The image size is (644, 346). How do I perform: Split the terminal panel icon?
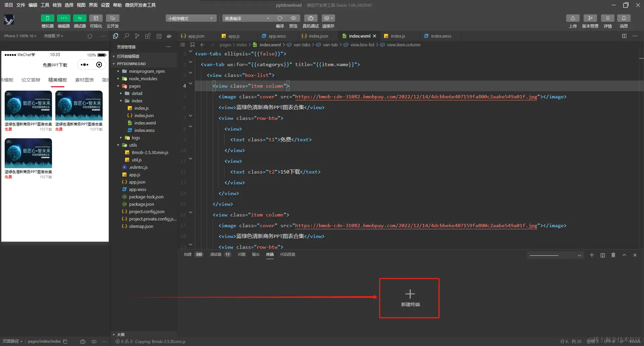[x=603, y=255]
